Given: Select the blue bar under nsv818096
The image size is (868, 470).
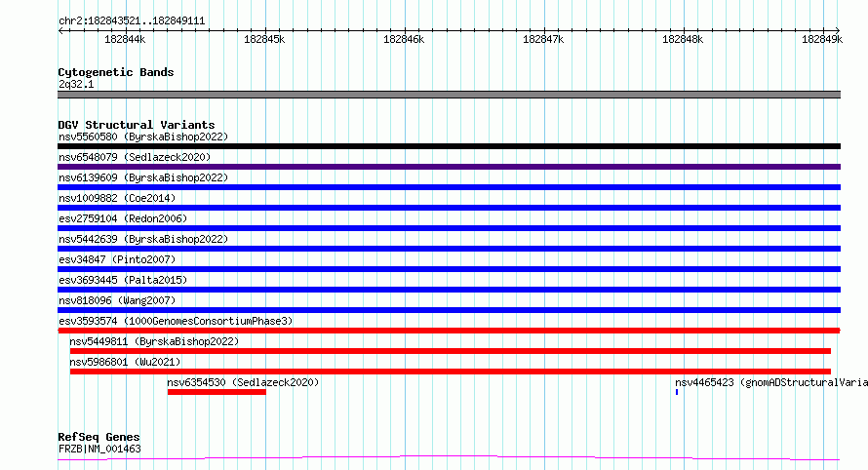Looking at the screenshot, I should (449, 310).
